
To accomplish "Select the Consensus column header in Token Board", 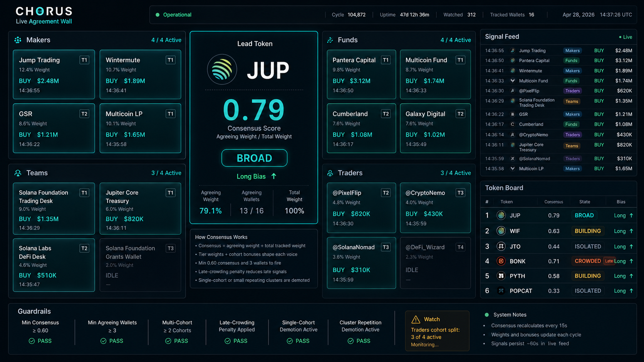I will tap(553, 202).
